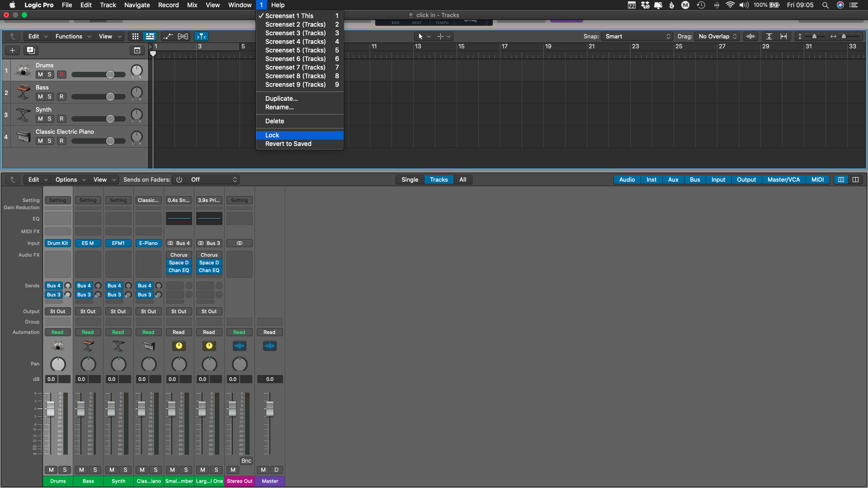Click the narrow channel strips icon
The height and width of the screenshot is (488, 868).
pos(841,179)
